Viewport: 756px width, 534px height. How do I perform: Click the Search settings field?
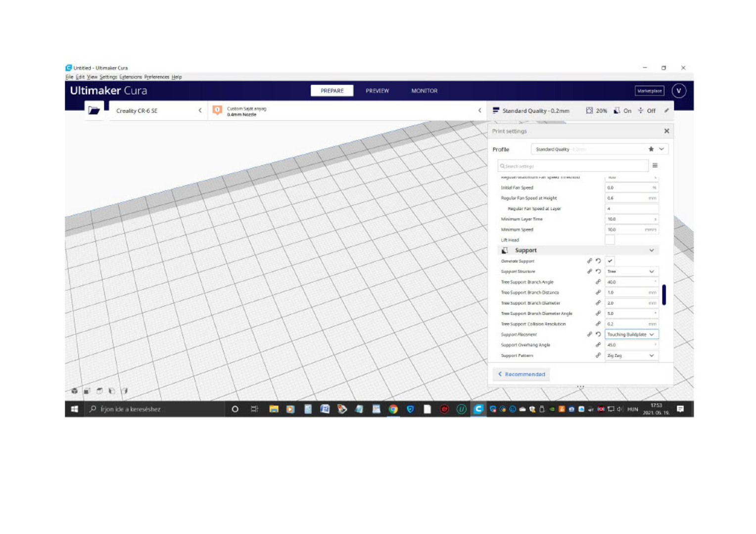[573, 166]
